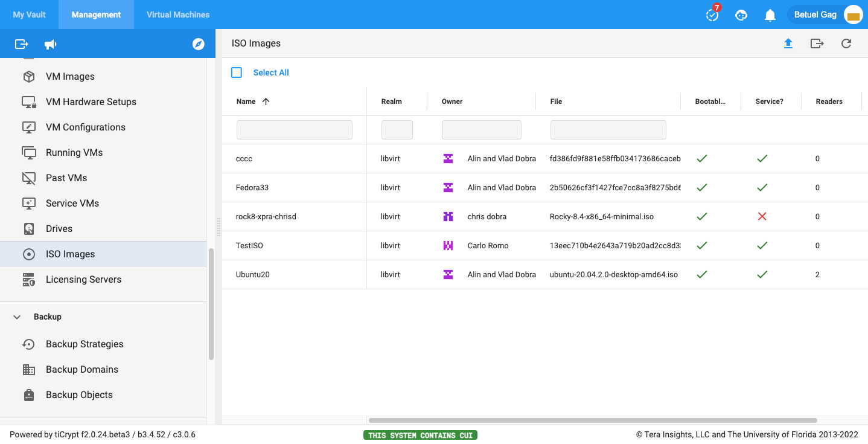The image size is (868, 444).
Task: Switch to the Virtual Machines tab
Action: [178, 14]
